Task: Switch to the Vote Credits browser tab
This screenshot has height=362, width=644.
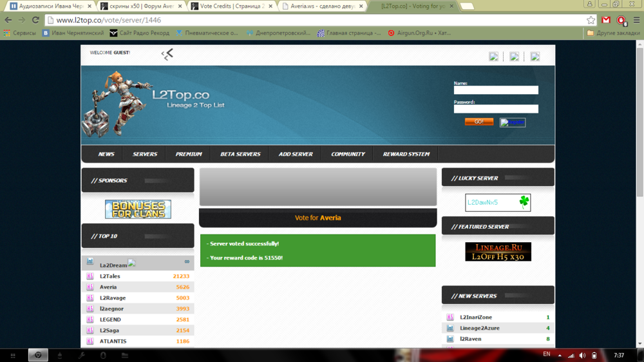Action: [x=229, y=6]
